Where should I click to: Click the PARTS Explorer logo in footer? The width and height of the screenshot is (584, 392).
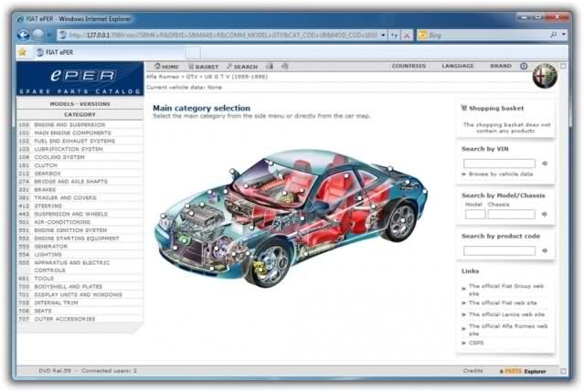coord(523,371)
